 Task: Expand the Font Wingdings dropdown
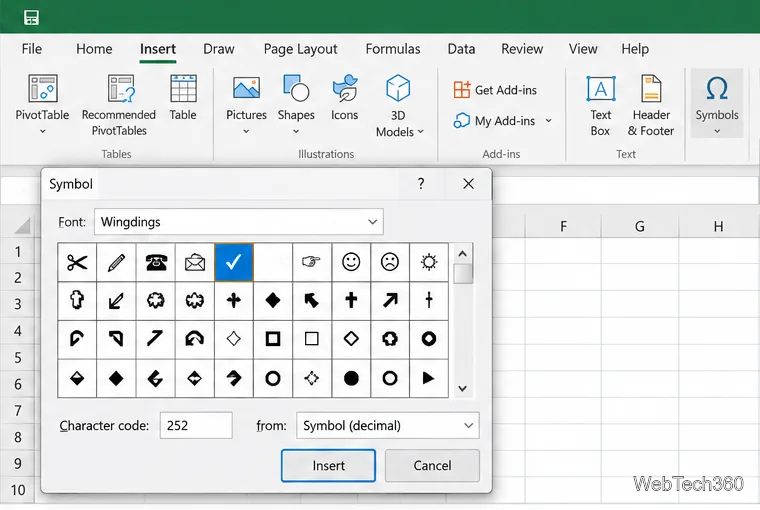[372, 222]
